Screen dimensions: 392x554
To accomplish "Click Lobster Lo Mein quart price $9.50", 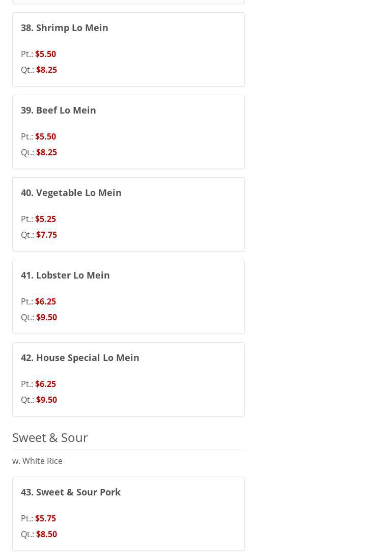I will pyautogui.click(x=46, y=317).
